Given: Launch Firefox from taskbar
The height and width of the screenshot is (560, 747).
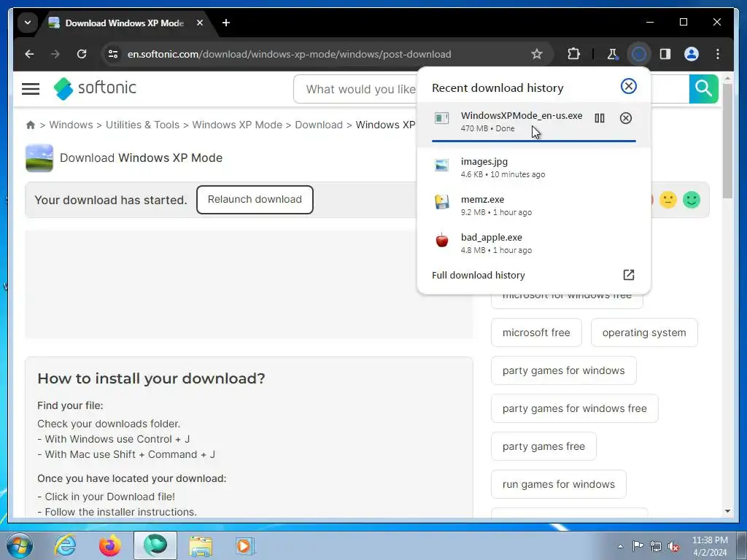Looking at the screenshot, I should [109, 545].
